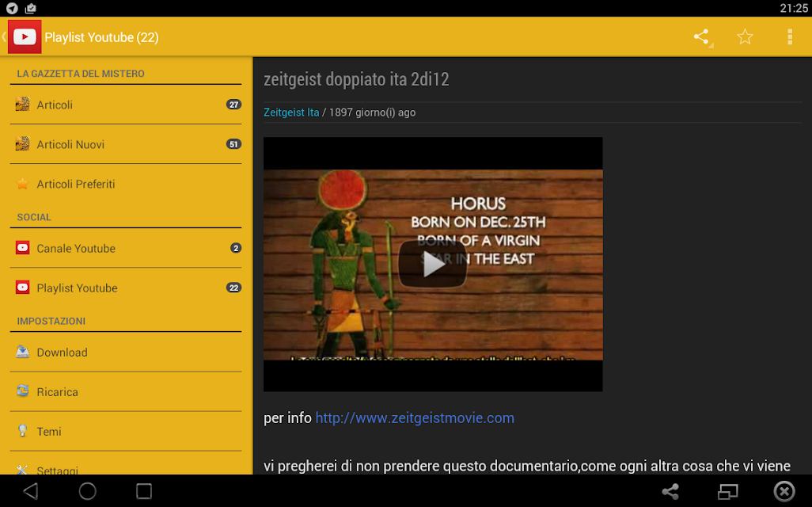Open the share action in top bar
812x507 pixels.
[701, 36]
